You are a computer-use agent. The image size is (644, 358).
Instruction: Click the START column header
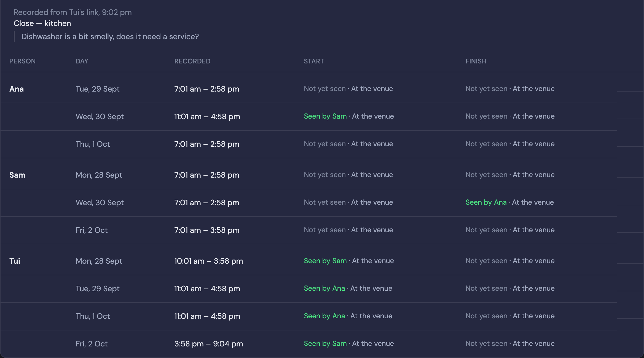click(x=314, y=61)
